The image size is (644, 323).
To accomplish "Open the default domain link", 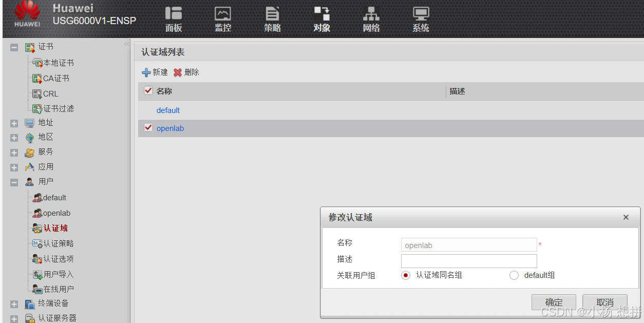I will click(x=168, y=110).
